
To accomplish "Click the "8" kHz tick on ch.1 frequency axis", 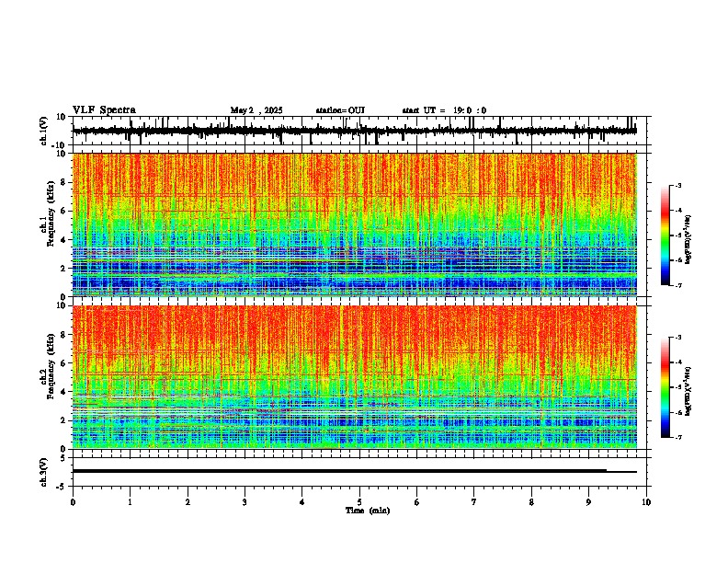I will pyautogui.click(x=64, y=182).
